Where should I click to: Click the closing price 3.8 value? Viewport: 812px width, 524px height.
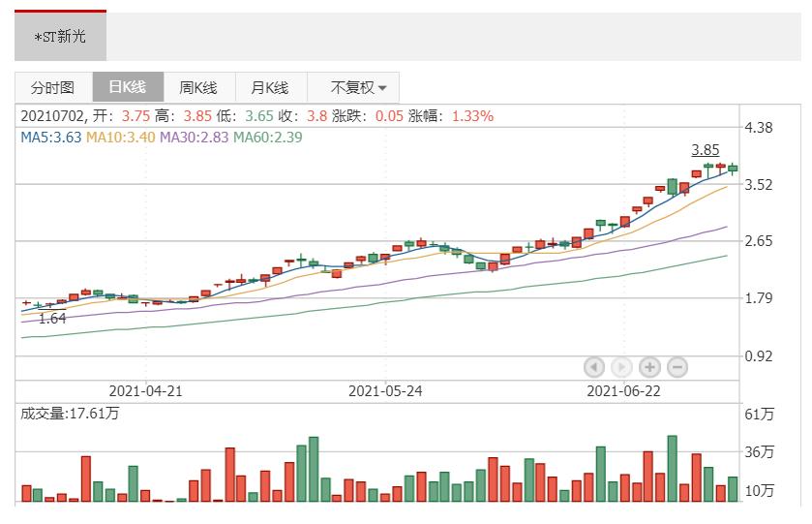[x=316, y=115]
